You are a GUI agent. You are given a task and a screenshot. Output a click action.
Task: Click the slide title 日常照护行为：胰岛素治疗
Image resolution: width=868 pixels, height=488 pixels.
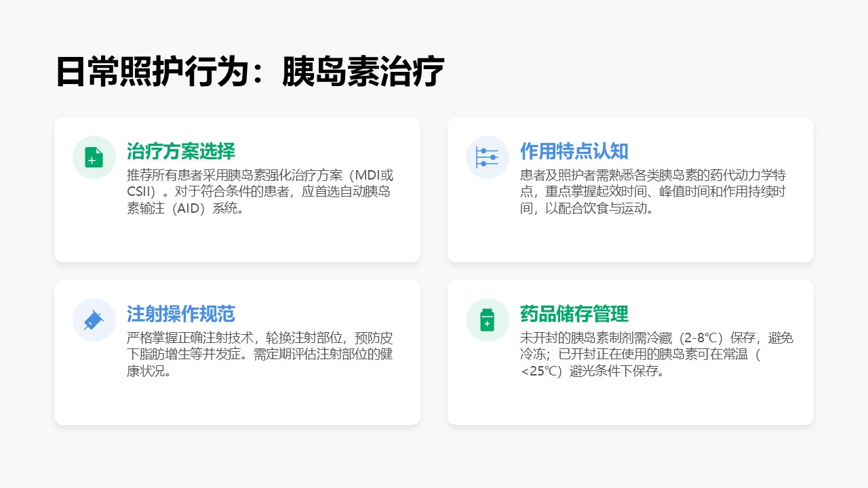(250, 71)
